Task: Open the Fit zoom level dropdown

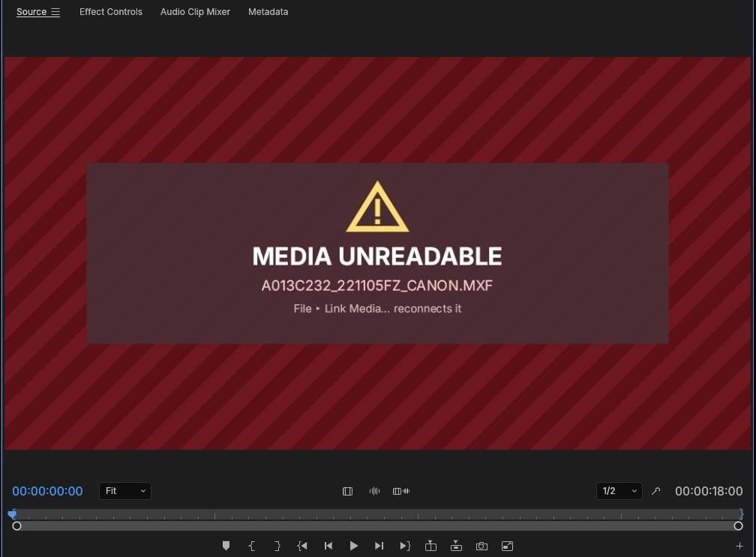Action: pos(124,491)
